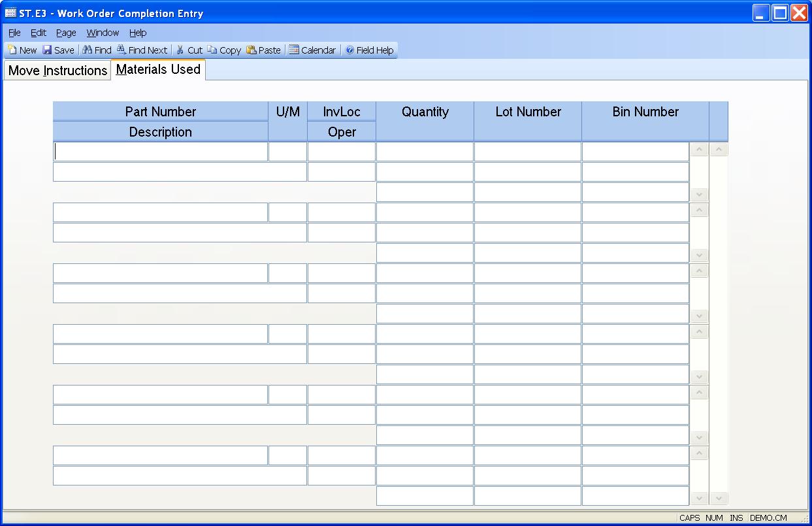Open Find using the binoculars icon
Screen dimensions: 812x526
(88, 50)
